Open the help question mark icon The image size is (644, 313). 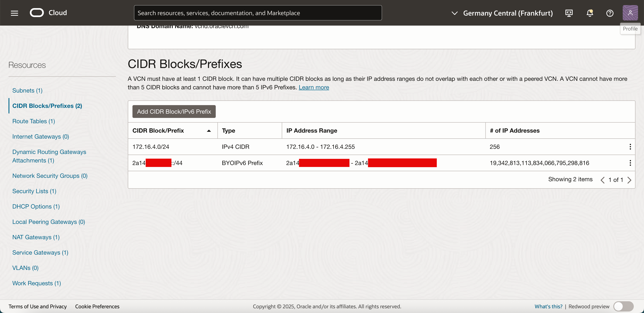click(609, 13)
